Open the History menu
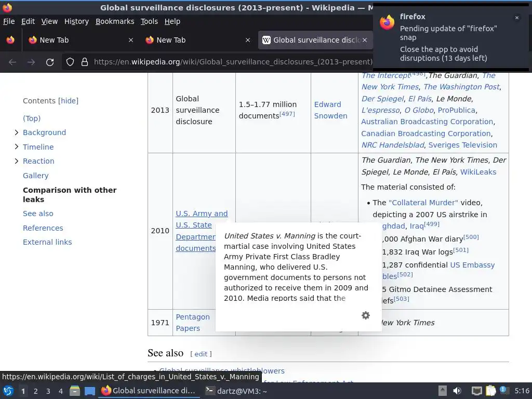This screenshot has height=399, width=532. click(77, 21)
